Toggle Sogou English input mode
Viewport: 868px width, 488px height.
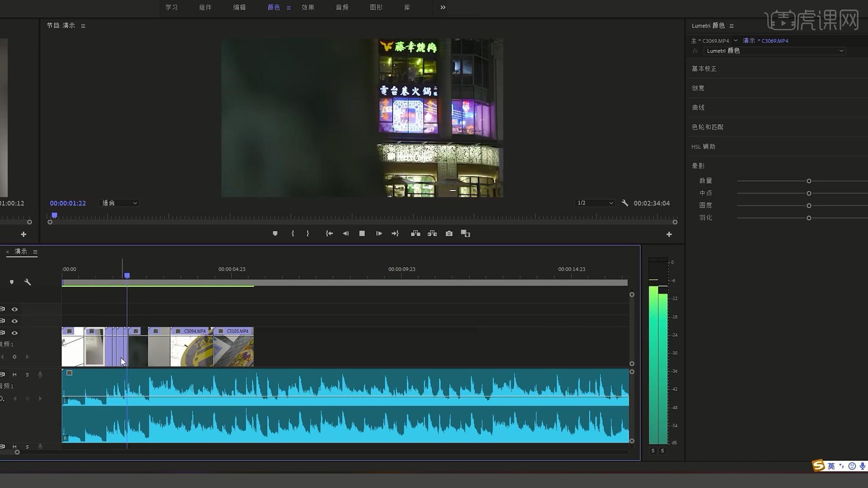pyautogui.click(x=831, y=466)
